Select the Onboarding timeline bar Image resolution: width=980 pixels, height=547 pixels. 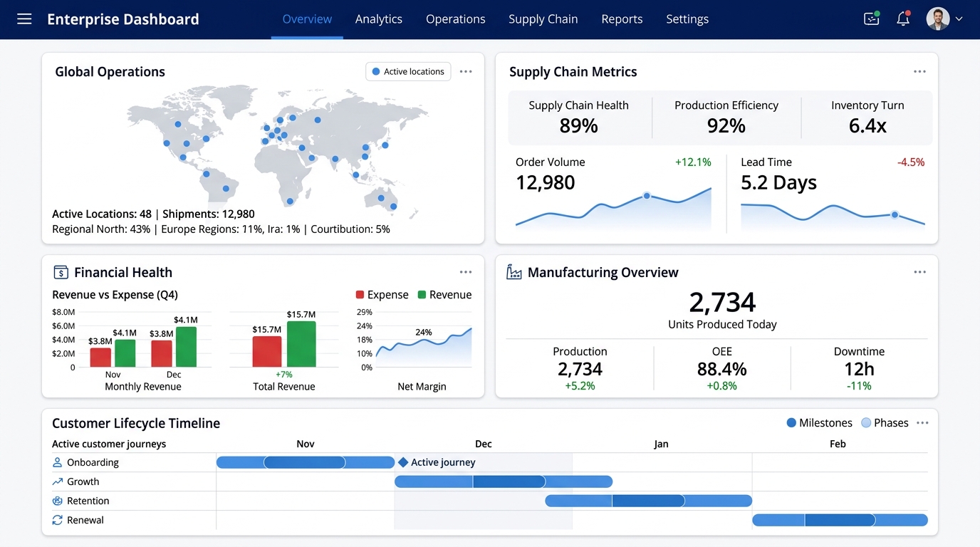click(306, 462)
